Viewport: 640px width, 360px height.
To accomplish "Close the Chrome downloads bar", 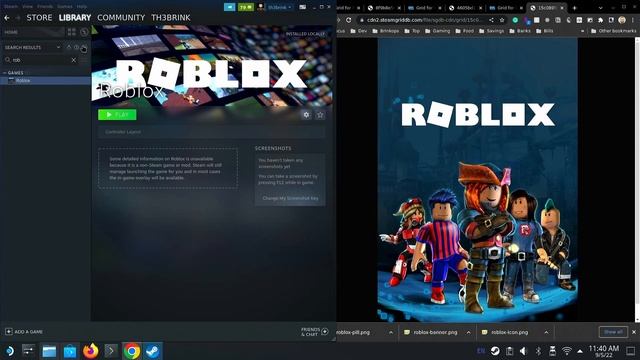I will point(634,332).
